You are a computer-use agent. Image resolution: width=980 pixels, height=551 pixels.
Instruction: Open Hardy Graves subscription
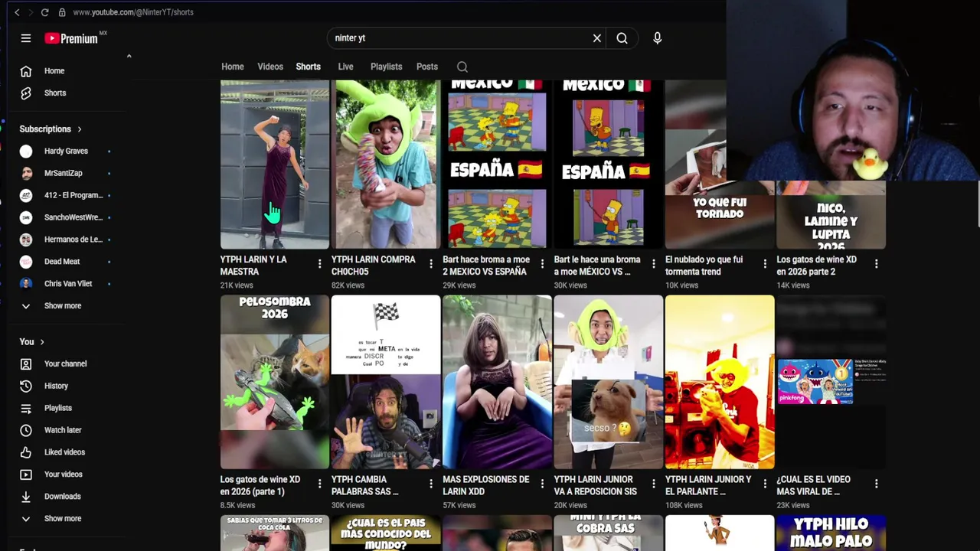[x=67, y=152]
